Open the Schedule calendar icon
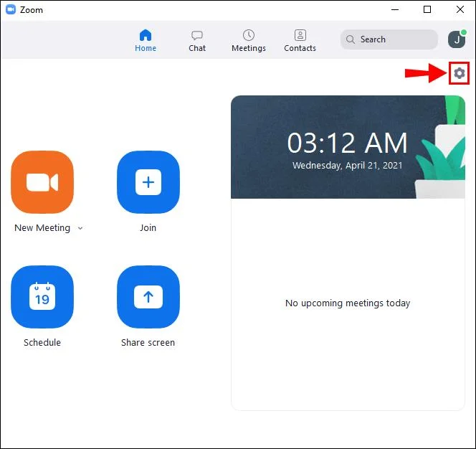 tap(42, 297)
